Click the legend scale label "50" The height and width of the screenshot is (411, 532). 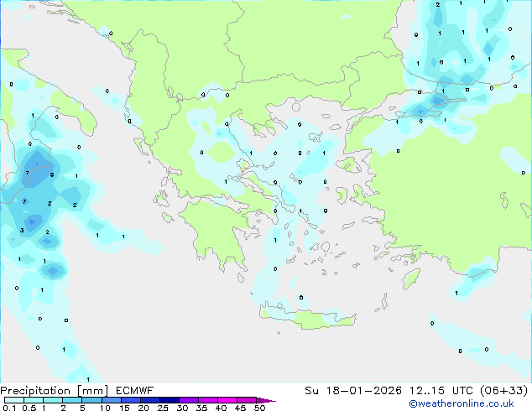point(259,408)
